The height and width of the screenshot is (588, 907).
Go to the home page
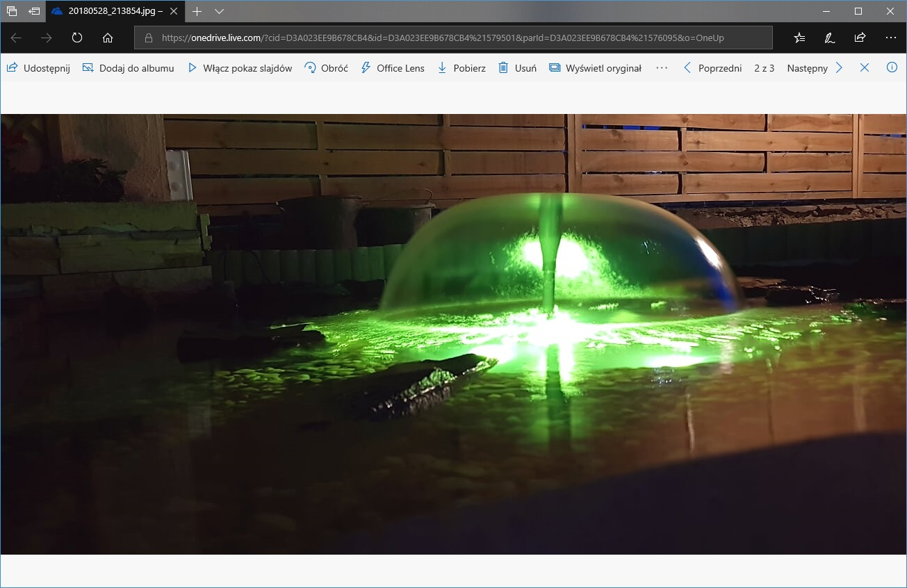[x=108, y=38]
